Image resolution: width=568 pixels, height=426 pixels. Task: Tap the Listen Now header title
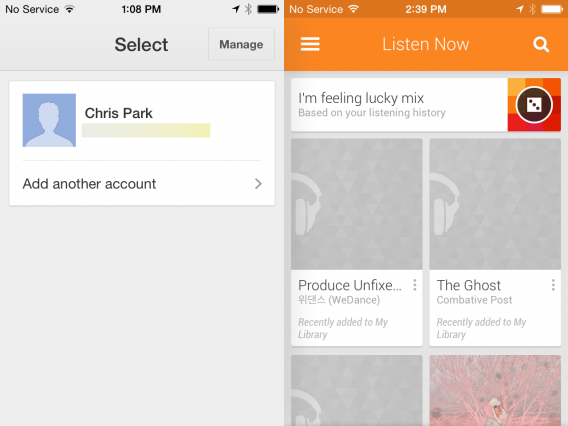tap(426, 44)
